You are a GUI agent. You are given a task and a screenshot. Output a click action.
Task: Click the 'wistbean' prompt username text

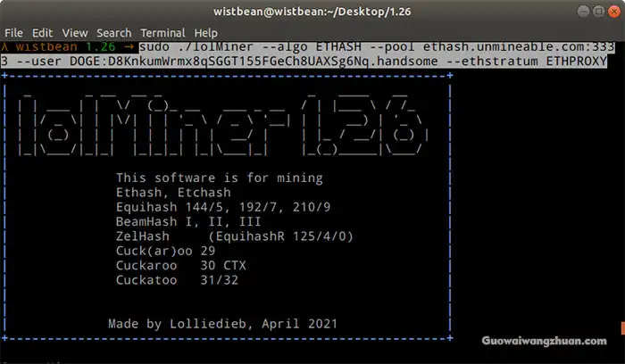[46, 47]
